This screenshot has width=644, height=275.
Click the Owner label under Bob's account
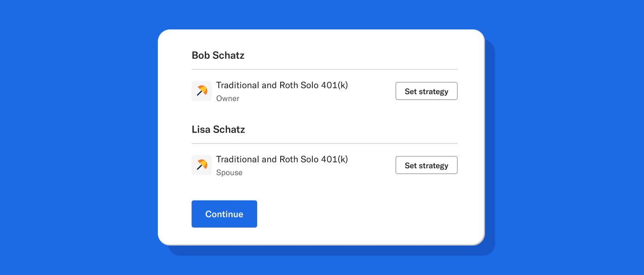[x=228, y=98]
